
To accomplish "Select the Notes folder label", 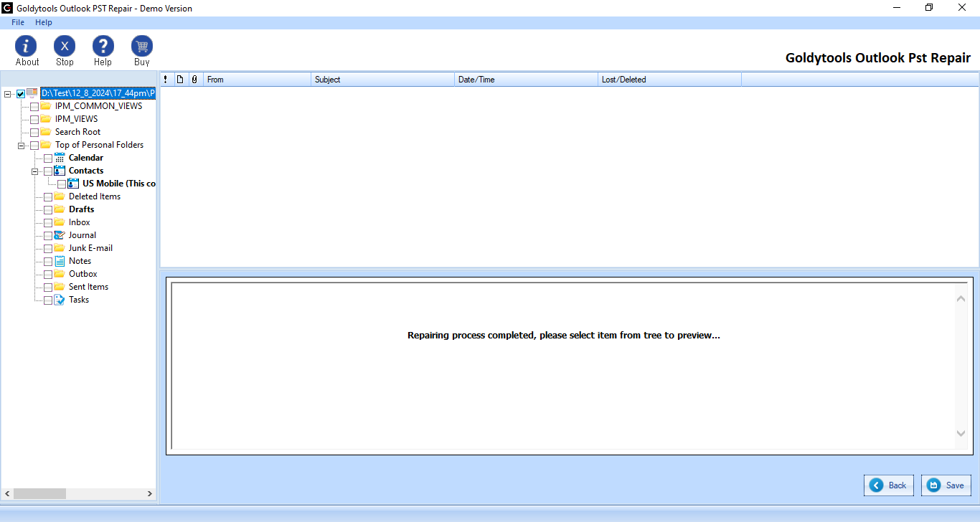I will [x=80, y=261].
